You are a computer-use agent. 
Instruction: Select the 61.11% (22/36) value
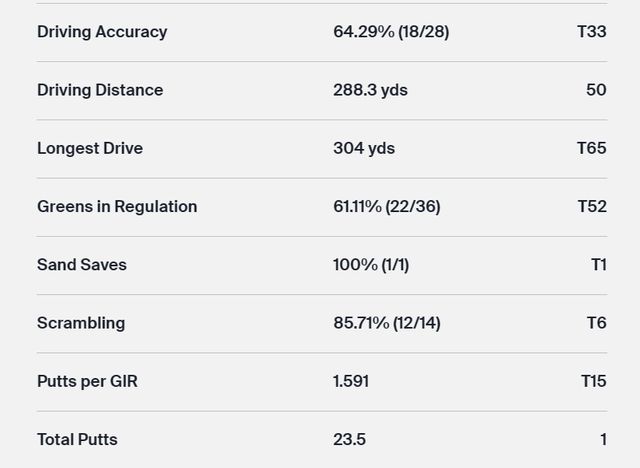tap(387, 207)
